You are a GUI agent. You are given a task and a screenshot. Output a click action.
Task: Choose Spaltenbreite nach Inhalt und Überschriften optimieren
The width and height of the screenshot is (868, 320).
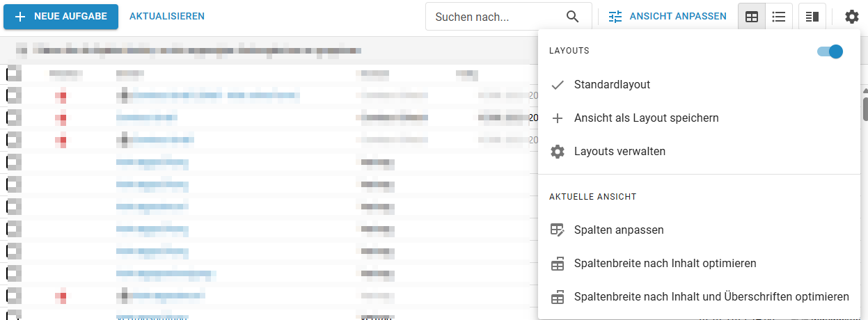click(x=711, y=297)
